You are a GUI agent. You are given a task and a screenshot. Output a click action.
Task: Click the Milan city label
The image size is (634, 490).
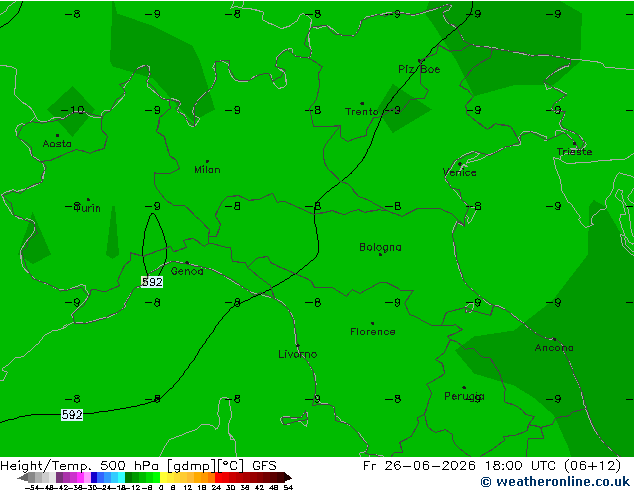[207, 169]
